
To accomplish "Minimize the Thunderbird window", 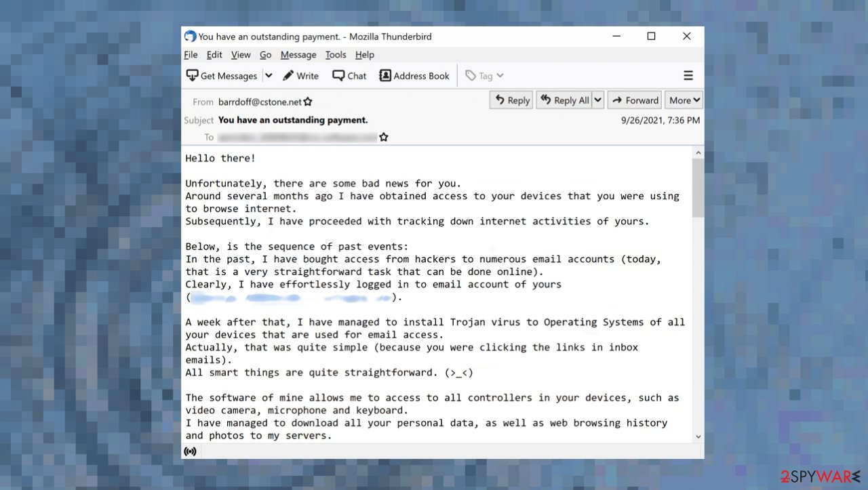I will coord(616,37).
